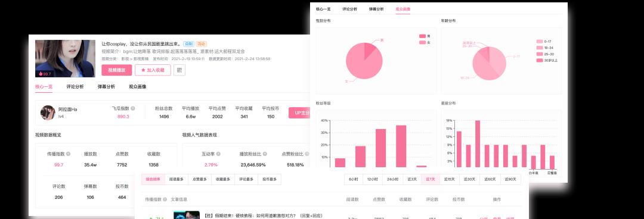Click the 播放粉丝比 value 23,646.59%
644x219 pixels.
[x=253, y=165]
